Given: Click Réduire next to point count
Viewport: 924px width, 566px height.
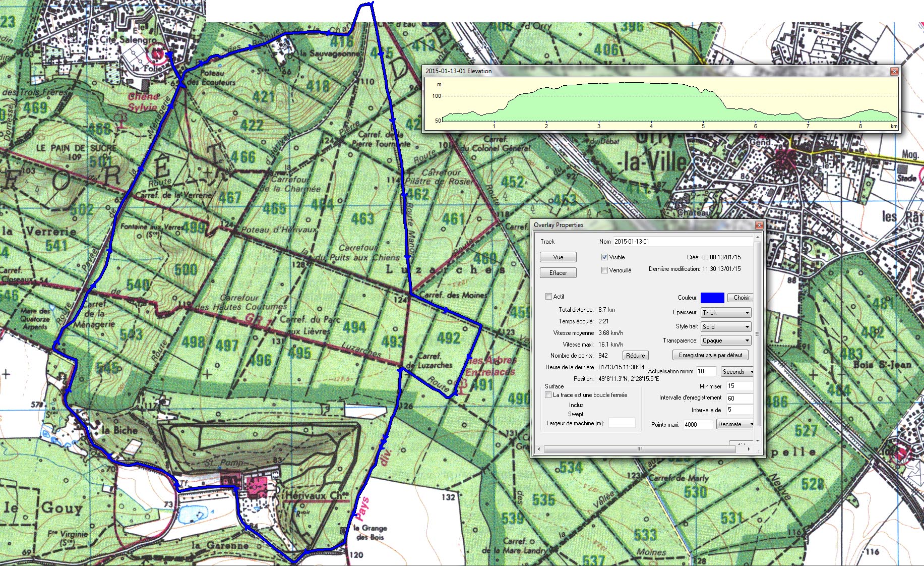Looking at the screenshot, I should pyautogui.click(x=635, y=356).
